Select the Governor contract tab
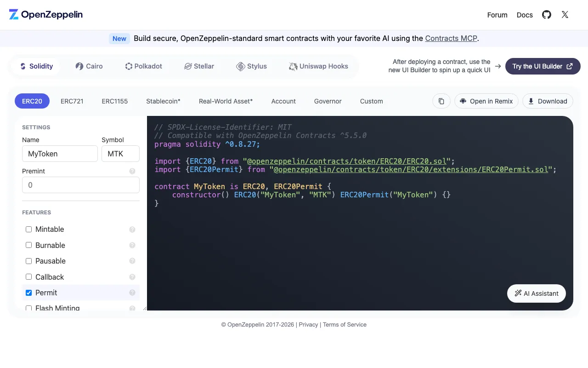 coord(328,101)
